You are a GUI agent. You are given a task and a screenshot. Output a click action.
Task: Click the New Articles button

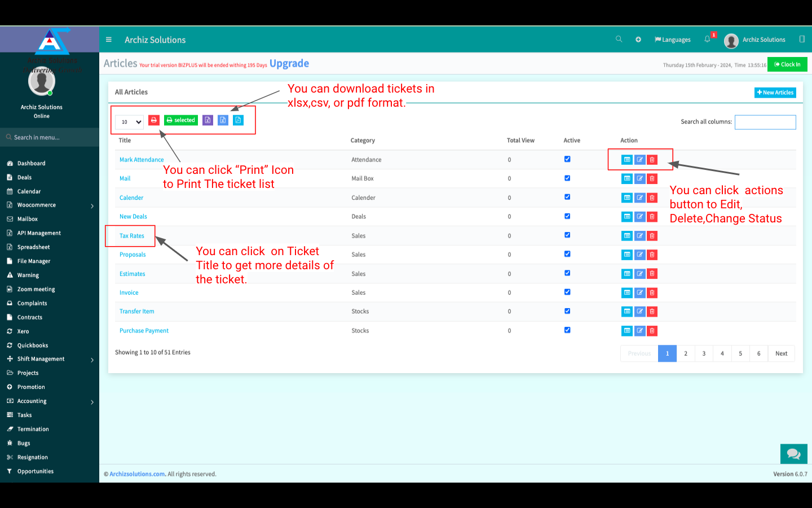coord(775,93)
